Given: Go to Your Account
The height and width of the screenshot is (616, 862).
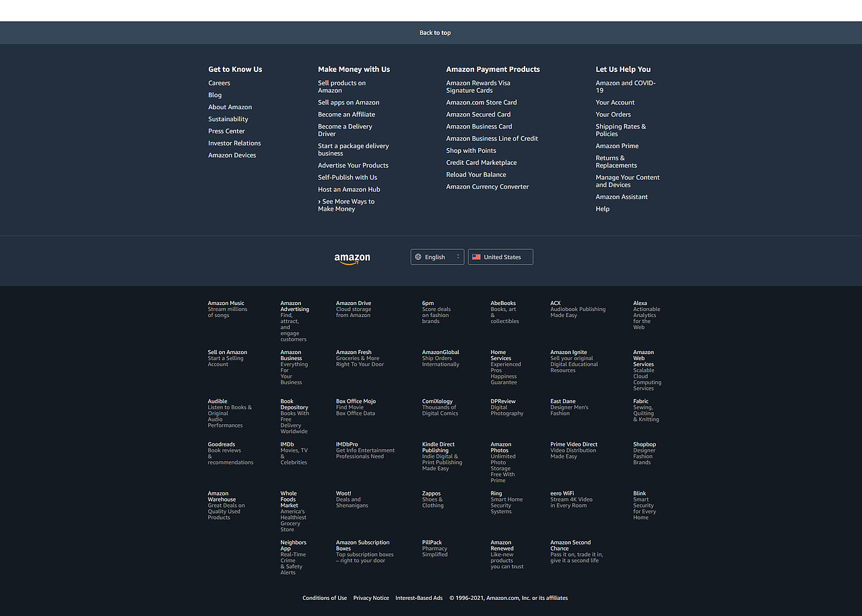Looking at the screenshot, I should point(615,103).
